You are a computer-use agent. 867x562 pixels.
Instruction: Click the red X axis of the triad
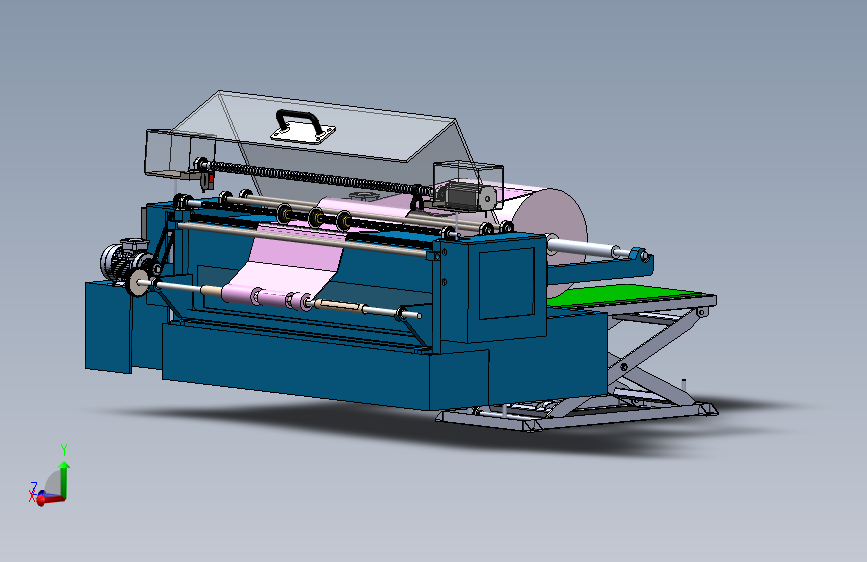(x=50, y=499)
